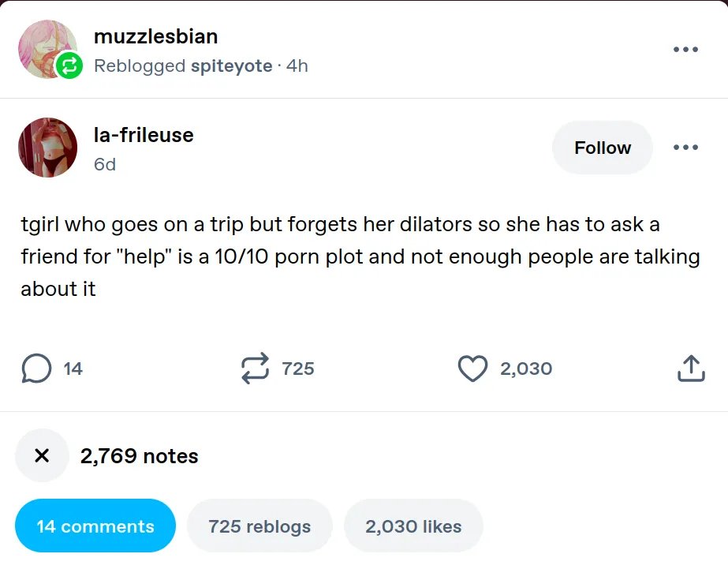Screen dimensions: 728x580
Task: Click the green reblog badge on muzzlesbian's avatar
Action: (x=69, y=65)
